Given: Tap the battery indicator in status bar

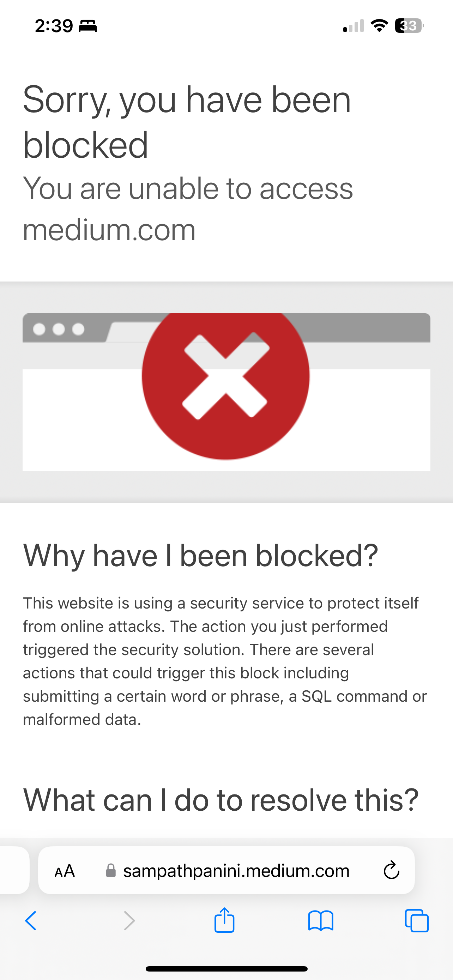Looking at the screenshot, I should pos(410,25).
